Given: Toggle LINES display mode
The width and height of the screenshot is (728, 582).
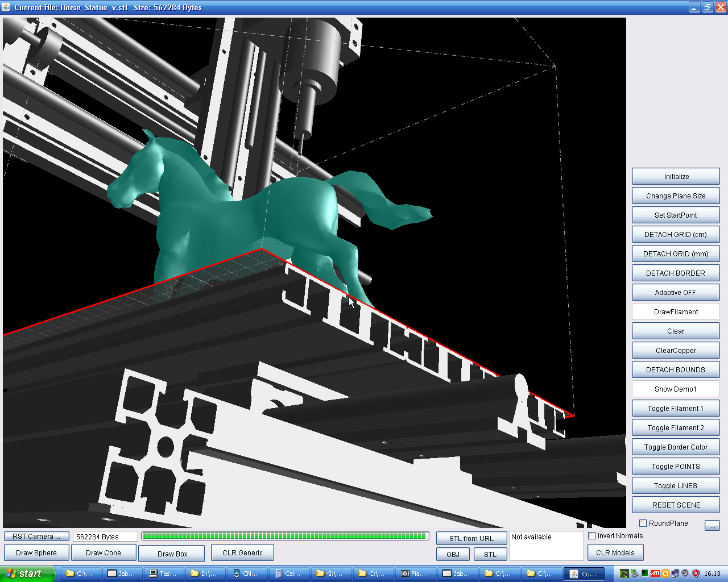Looking at the screenshot, I should point(676,486).
